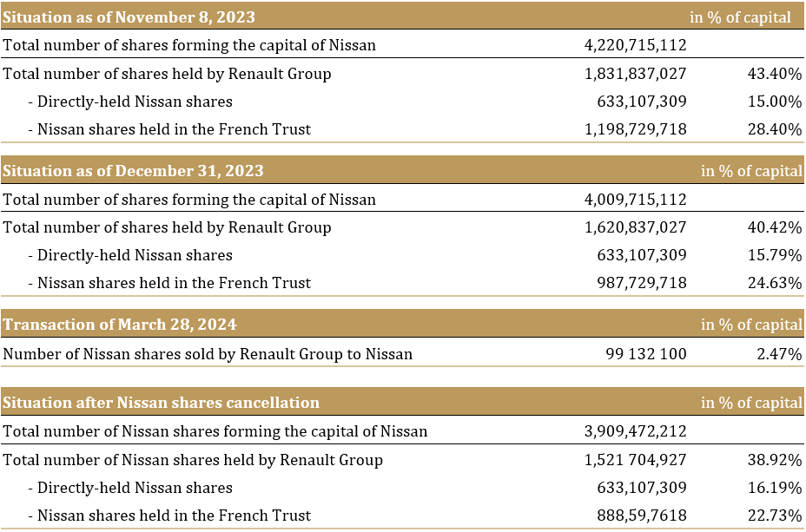The width and height of the screenshot is (806, 532).
Task: Click the 'Situation as of November 8, 2023' header
Action: point(129,16)
